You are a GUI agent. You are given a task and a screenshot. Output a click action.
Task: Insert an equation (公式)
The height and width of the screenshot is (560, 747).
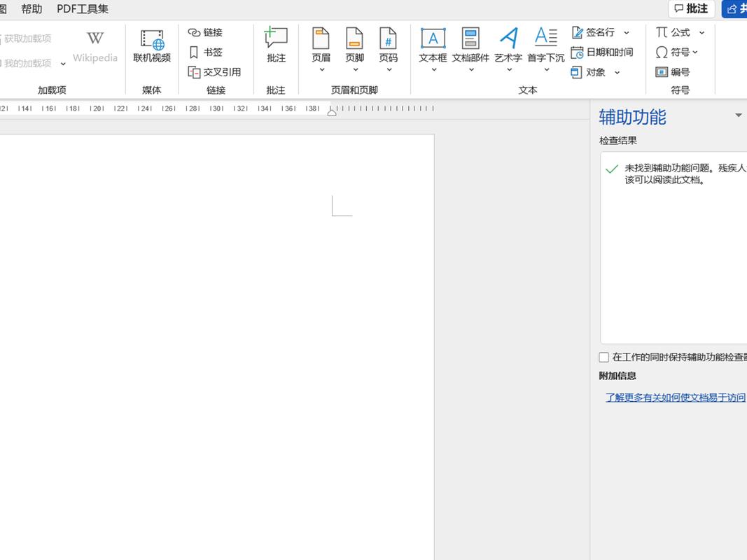673,32
